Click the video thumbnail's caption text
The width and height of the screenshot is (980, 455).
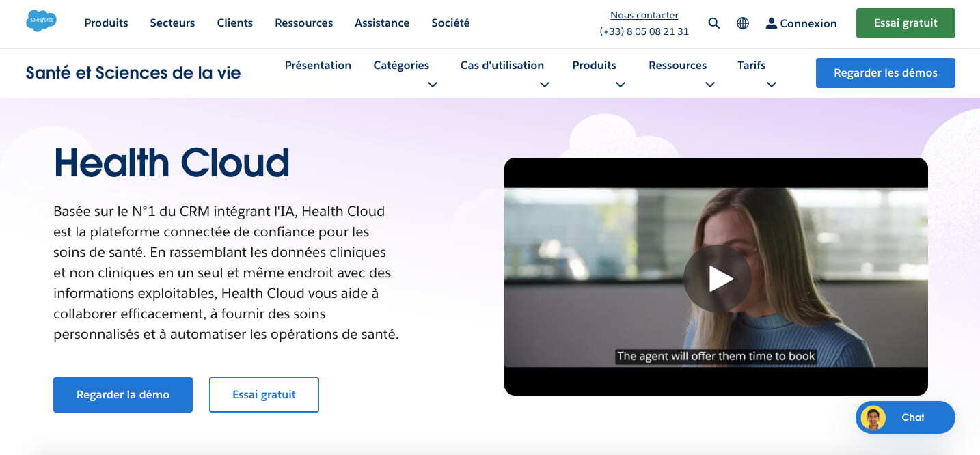click(x=716, y=356)
